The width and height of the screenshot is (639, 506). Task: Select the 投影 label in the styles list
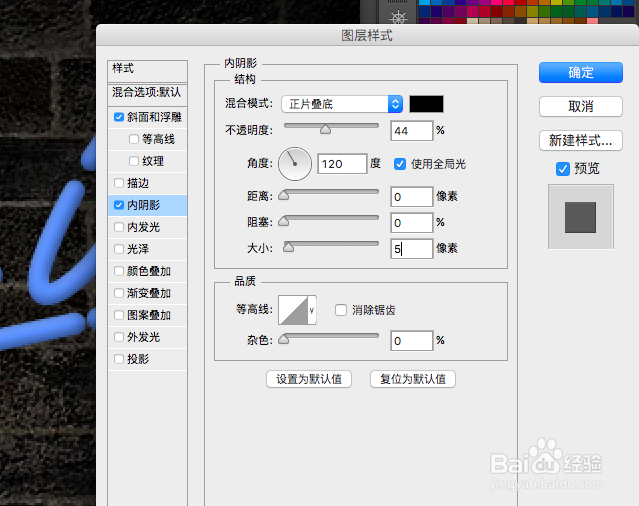coord(138,359)
